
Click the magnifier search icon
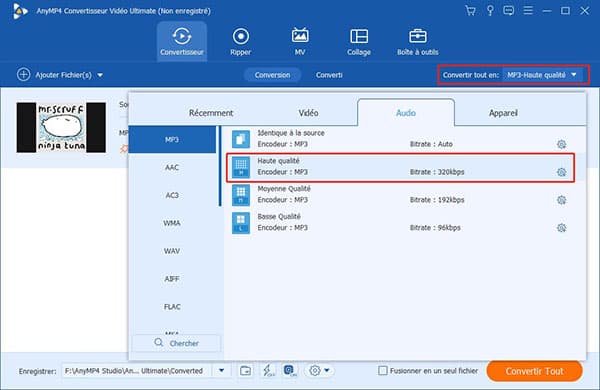pos(159,343)
